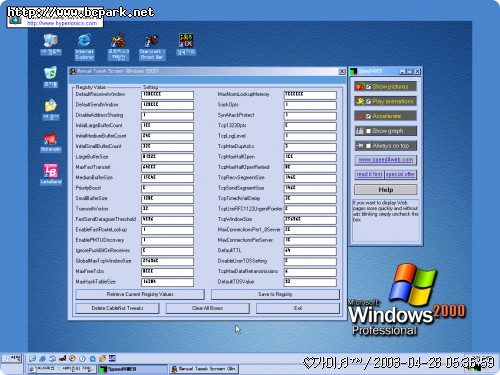This screenshot has width=500, height=375.
Task: Switch to Manual Tweak Screen taskbar button
Action: click(x=204, y=369)
